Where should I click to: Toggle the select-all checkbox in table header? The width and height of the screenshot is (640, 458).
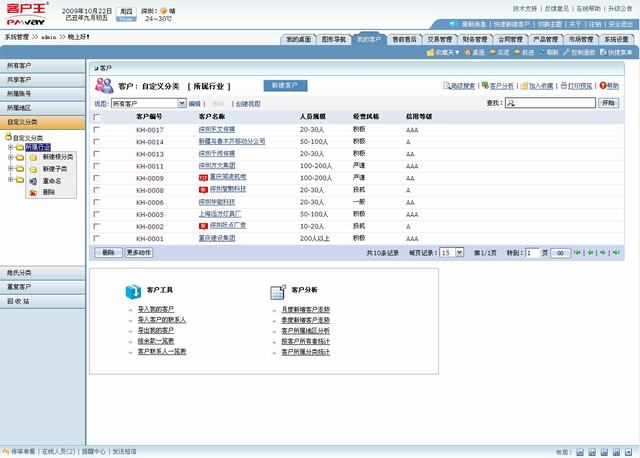coord(97,117)
